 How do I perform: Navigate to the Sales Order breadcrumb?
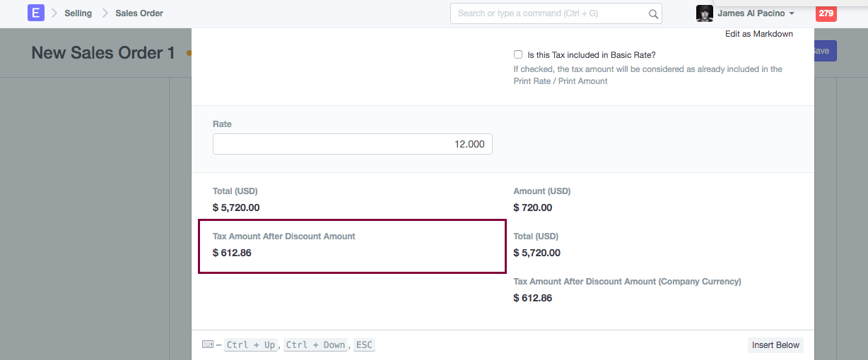click(x=139, y=13)
